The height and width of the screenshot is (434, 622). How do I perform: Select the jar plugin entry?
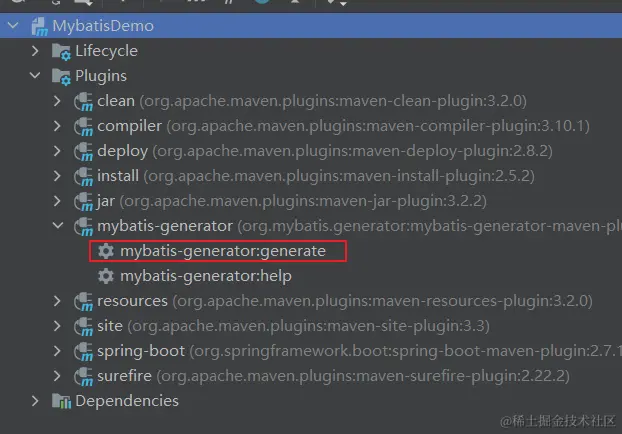[292, 201]
